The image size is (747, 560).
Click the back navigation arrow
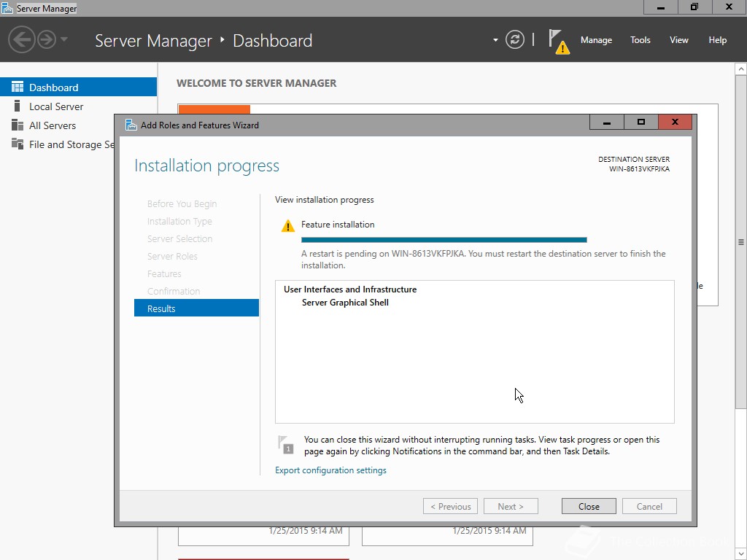[21, 39]
